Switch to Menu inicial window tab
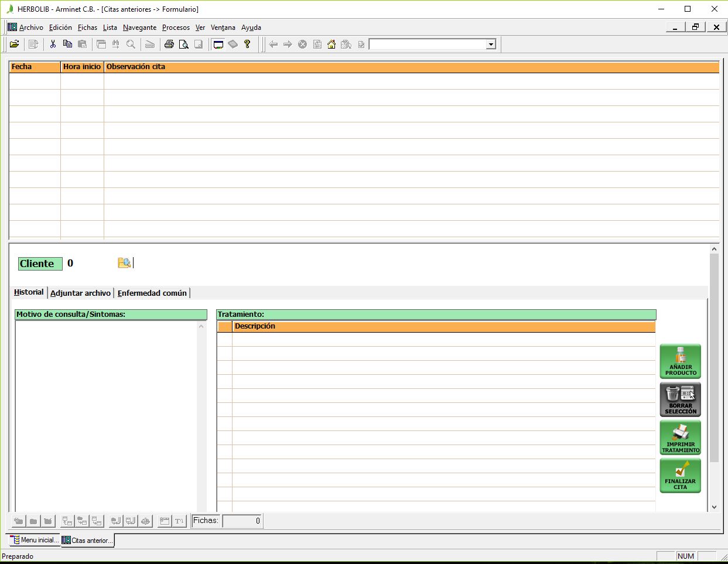 [34, 540]
